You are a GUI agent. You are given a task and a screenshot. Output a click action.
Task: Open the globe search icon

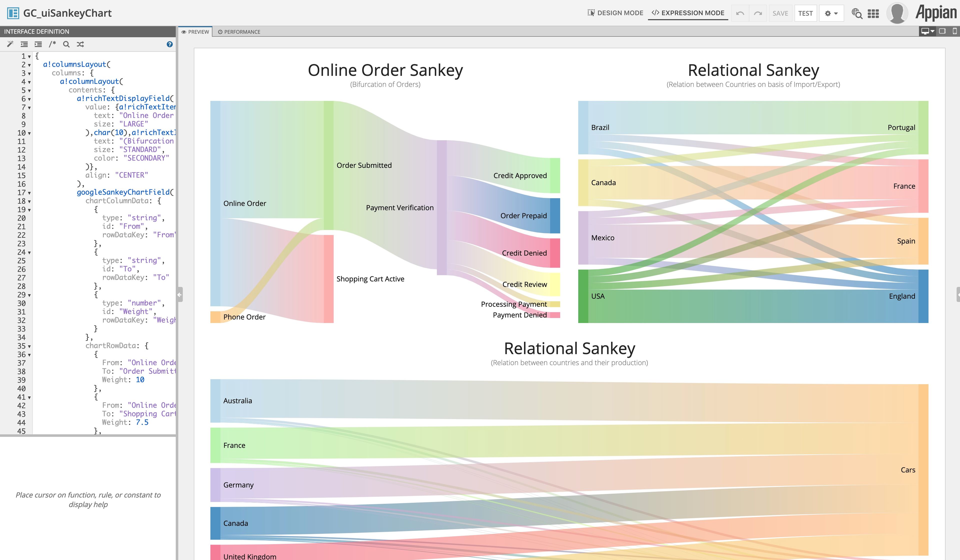pyautogui.click(x=857, y=13)
